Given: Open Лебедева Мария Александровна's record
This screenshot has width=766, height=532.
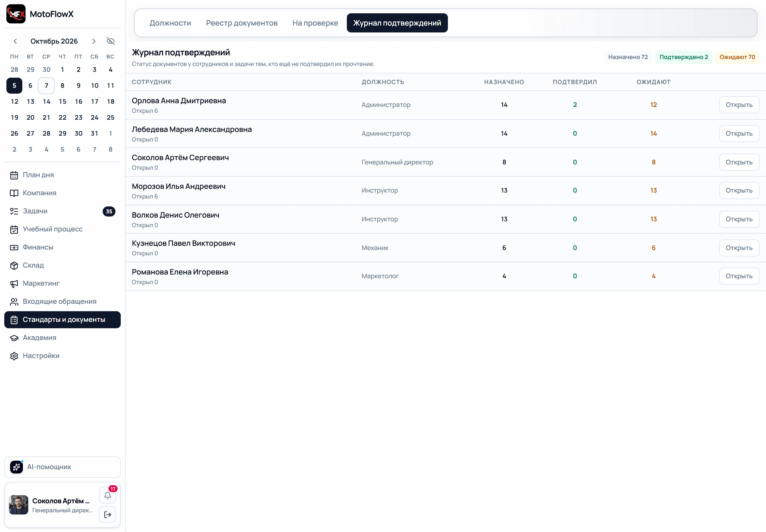Looking at the screenshot, I should coord(739,134).
